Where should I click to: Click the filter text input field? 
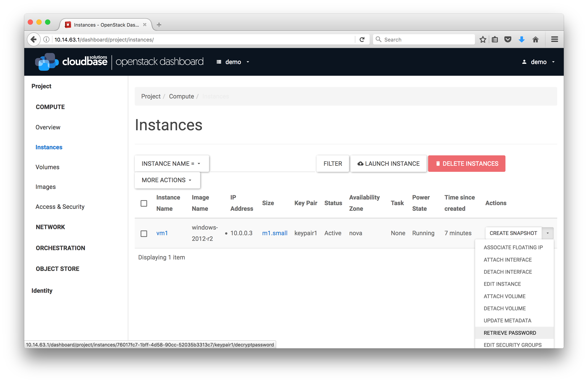[262, 164]
